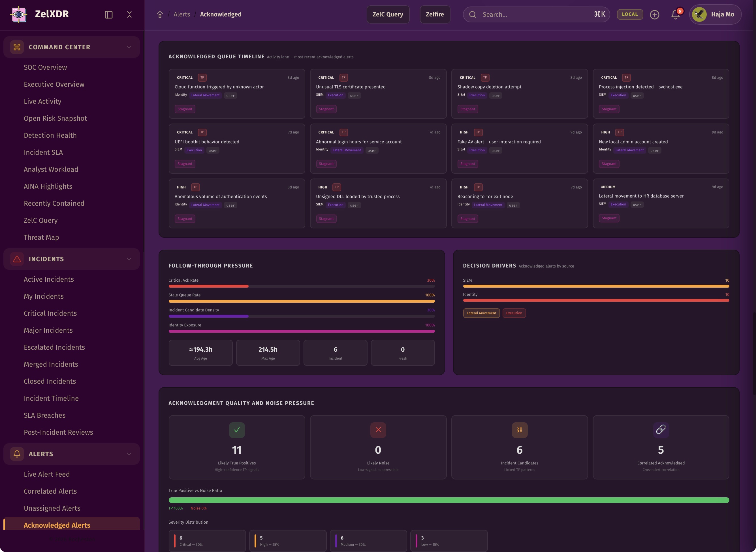Screen dimensions: 756x552
Task: Open Threat Map from sidebar
Action: point(41,237)
